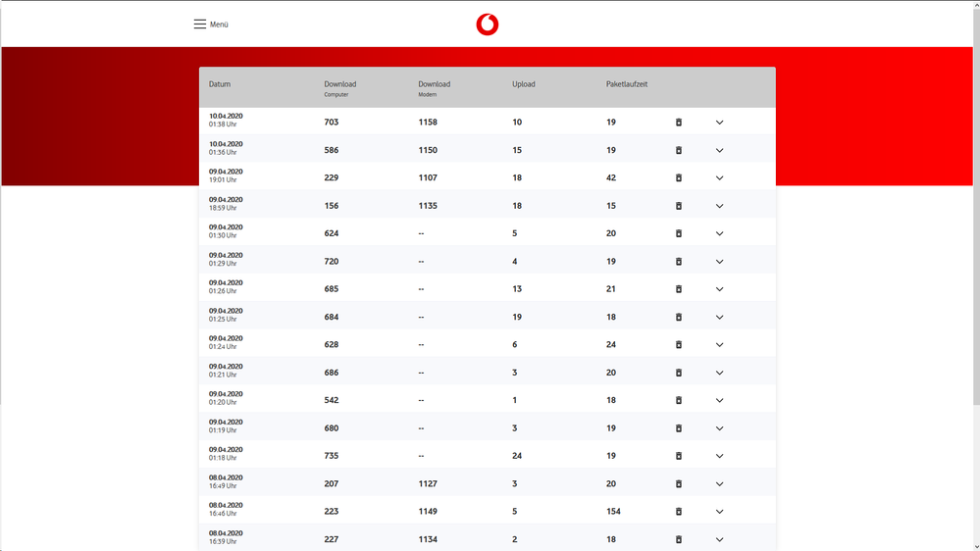
Task: Select the 154 Paketlaufzeit value
Action: 613,512
